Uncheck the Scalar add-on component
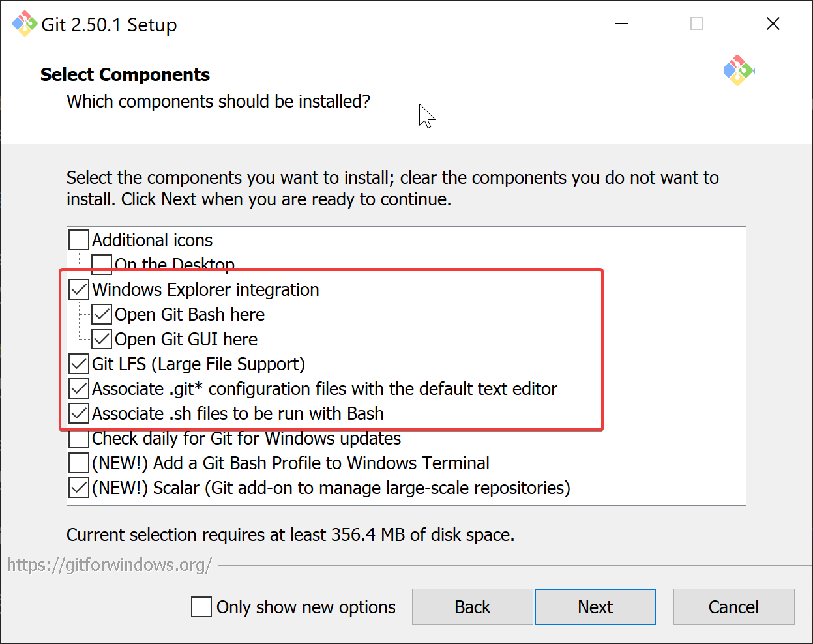The image size is (813, 644). click(79, 488)
